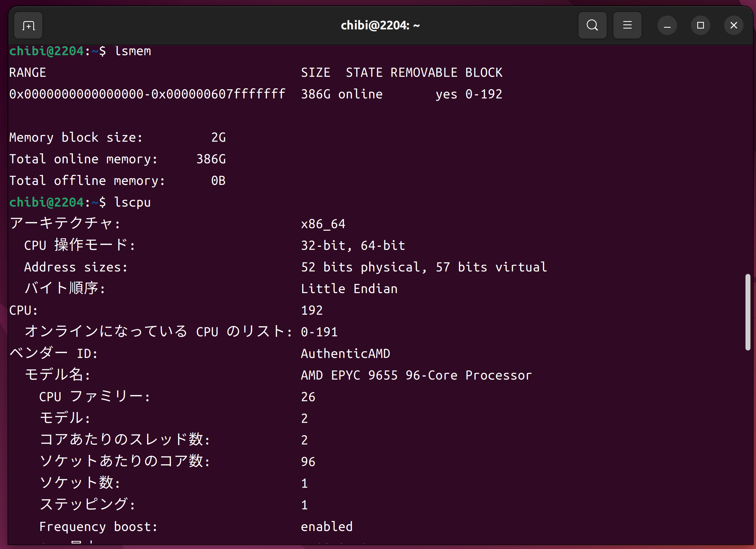
Task: Close the terminal window
Action: click(x=733, y=25)
